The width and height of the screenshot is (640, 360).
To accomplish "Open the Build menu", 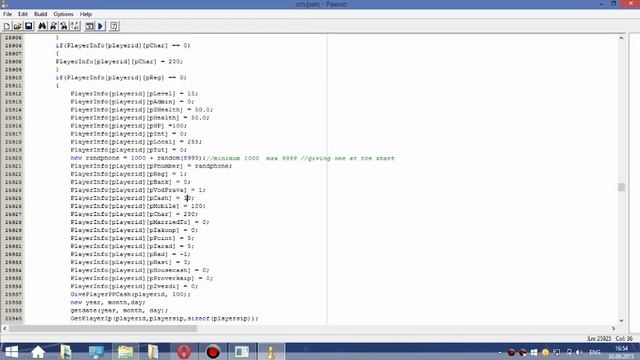I will (40, 14).
